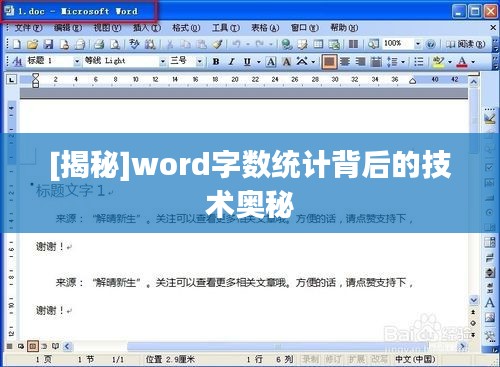
Task: Open the folder Open-file icon
Action: pyautogui.click(x=32, y=44)
